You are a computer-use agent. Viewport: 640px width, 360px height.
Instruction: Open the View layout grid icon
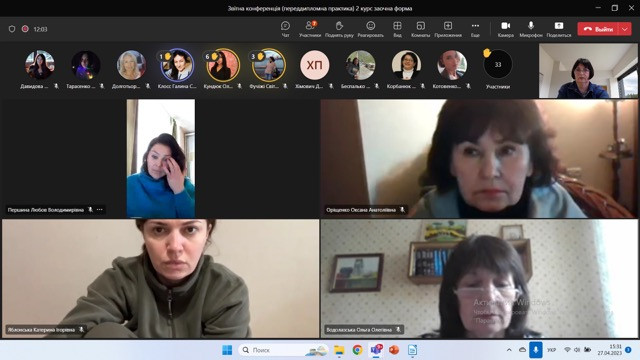pos(397,26)
